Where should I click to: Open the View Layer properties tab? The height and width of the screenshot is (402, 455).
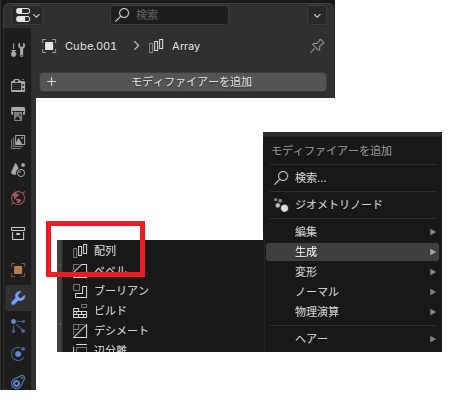(18, 142)
